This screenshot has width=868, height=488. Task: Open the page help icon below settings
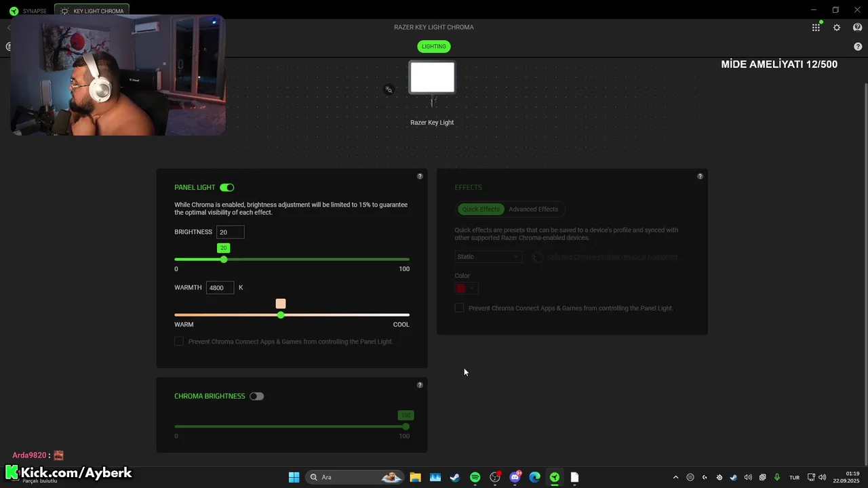pyautogui.click(x=858, y=47)
